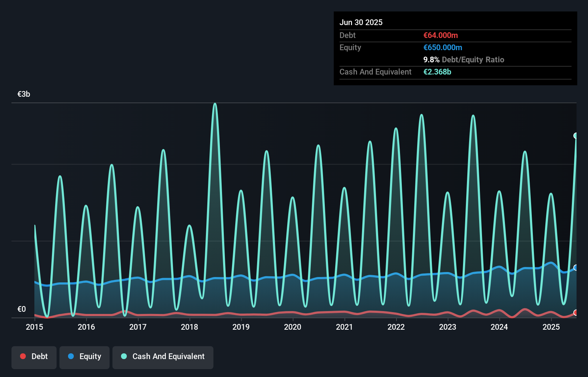This screenshot has height=377, width=588.
Task: Hide the Cash And Equivalent series
Action: click(163, 357)
